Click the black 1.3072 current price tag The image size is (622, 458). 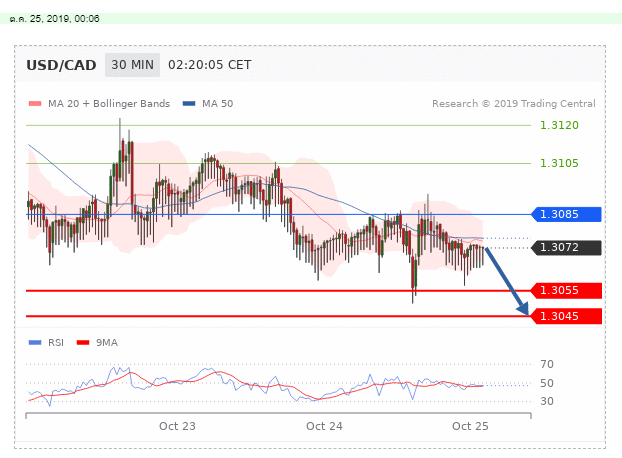pos(566,247)
